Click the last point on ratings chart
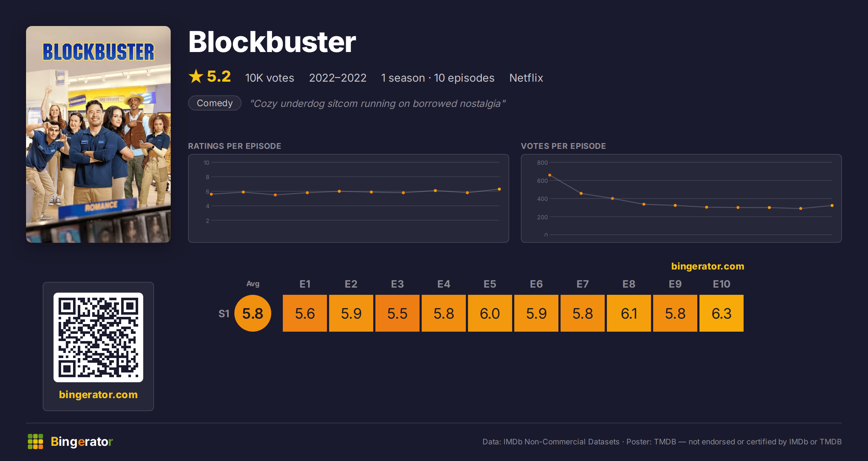868x461 pixels. [x=499, y=189]
